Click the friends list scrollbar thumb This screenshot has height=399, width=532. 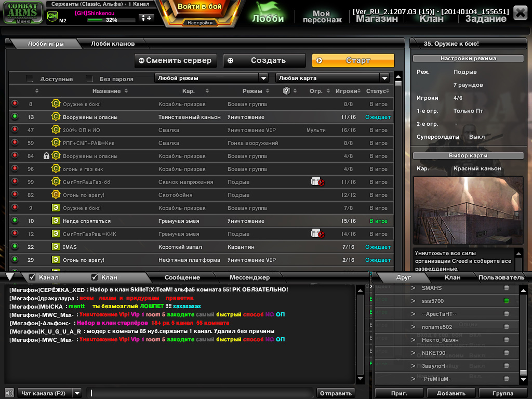coord(523,372)
